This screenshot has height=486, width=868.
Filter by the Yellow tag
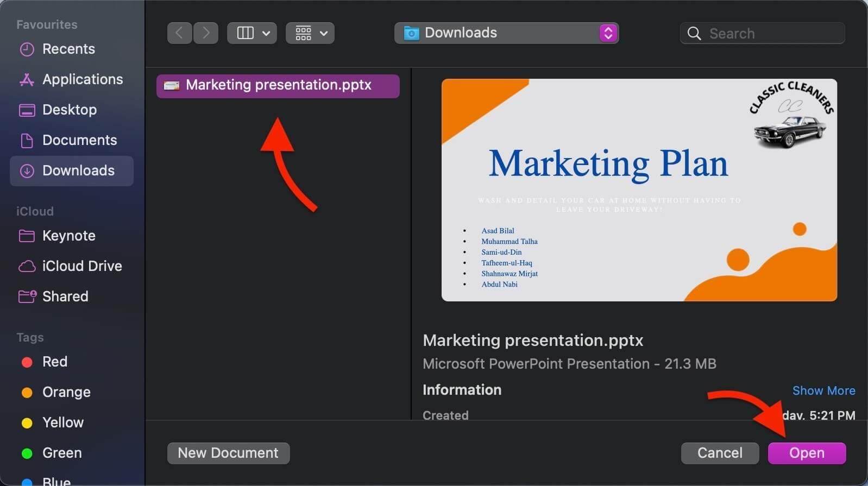point(72,422)
